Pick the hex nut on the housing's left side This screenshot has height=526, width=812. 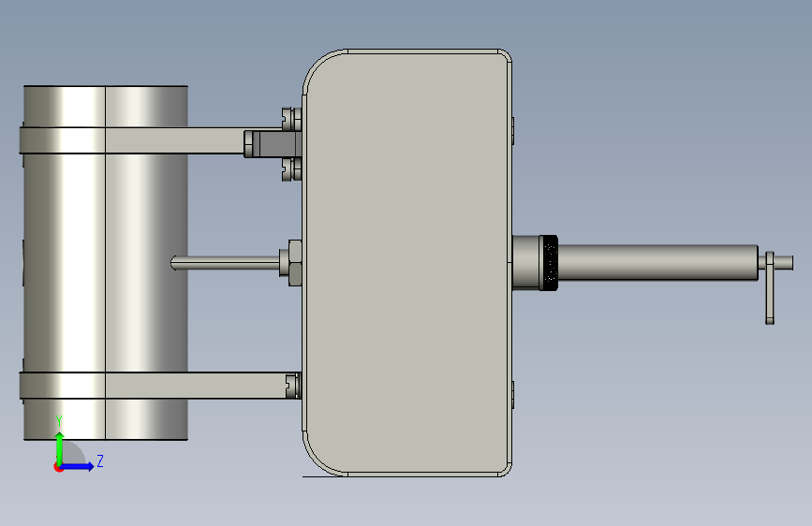(295, 263)
